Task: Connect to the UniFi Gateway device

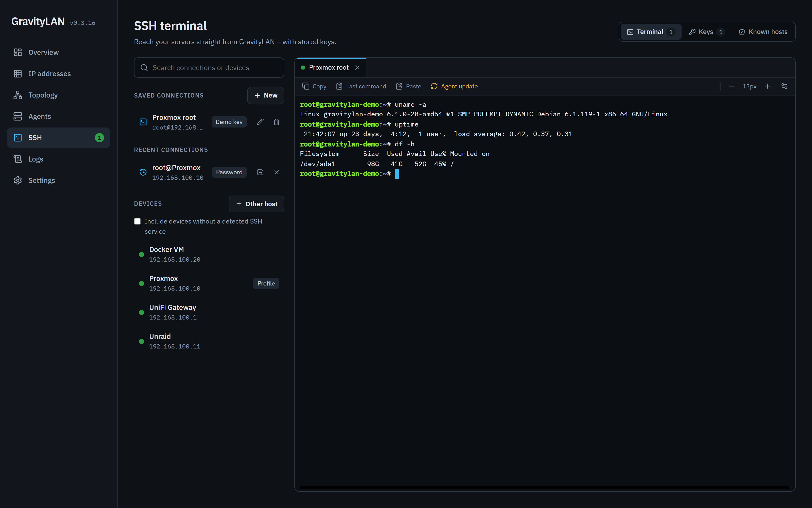Action: [x=209, y=312]
